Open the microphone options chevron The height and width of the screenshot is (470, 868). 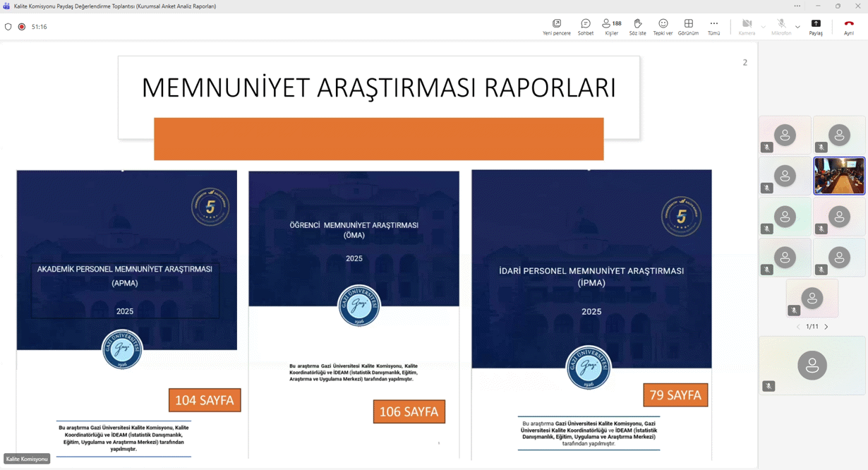coord(797,26)
